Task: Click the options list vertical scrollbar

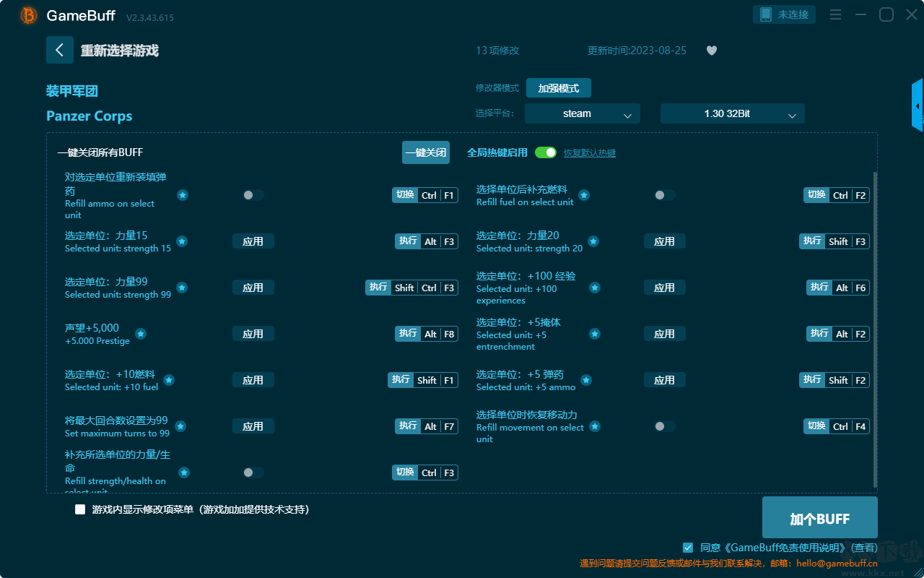Action: coord(876,329)
